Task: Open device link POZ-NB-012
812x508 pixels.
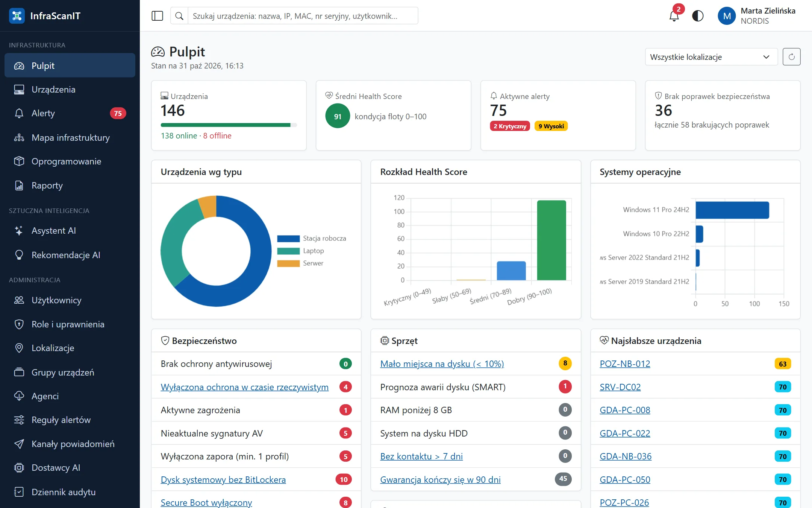Action: point(625,364)
